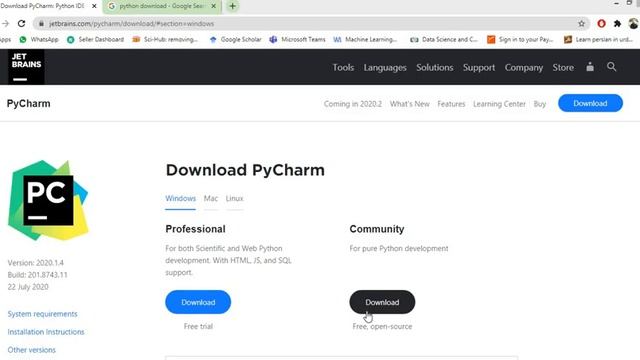This screenshot has height=360, width=640.
Task: Click the browser reload icon
Action: pyautogui.click(x=22, y=24)
